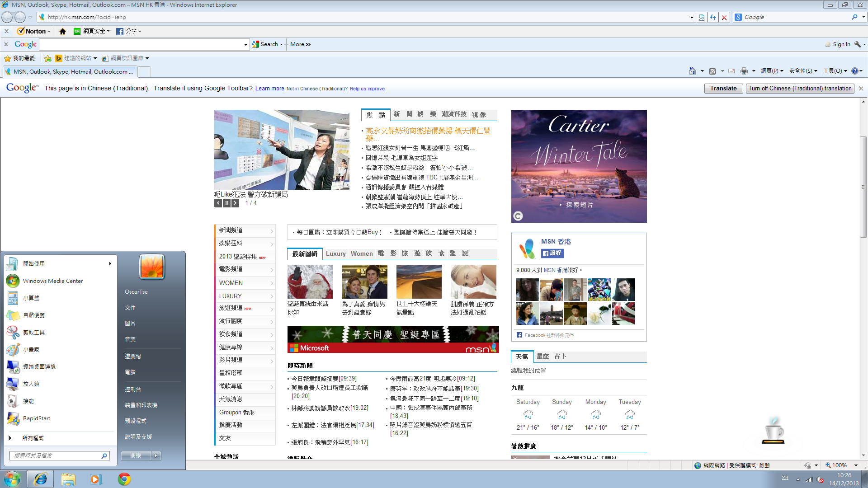Viewport: 868px width, 488px height.
Task: Expand the 安全性(S) safety menu
Action: [x=803, y=71]
